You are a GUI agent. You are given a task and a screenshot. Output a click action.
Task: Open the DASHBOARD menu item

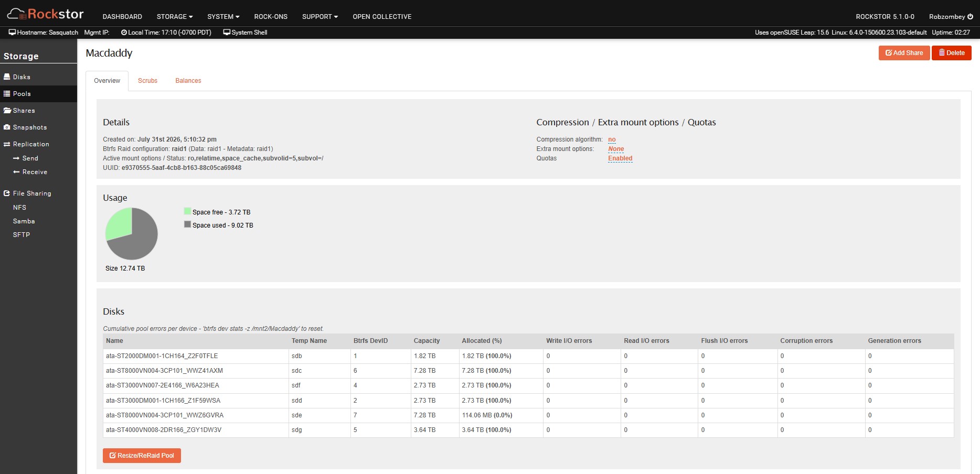click(122, 16)
